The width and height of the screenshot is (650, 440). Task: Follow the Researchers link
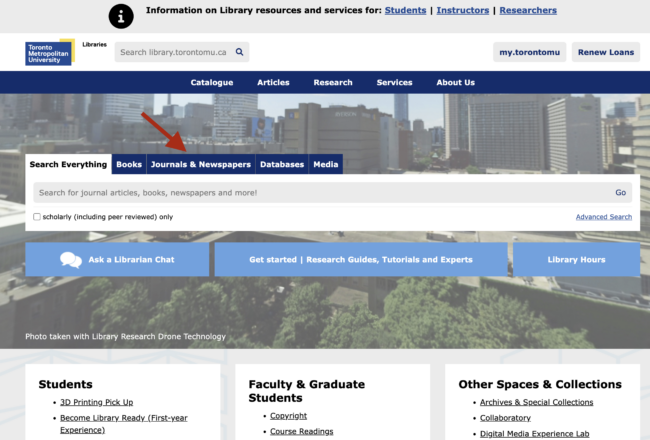528,10
